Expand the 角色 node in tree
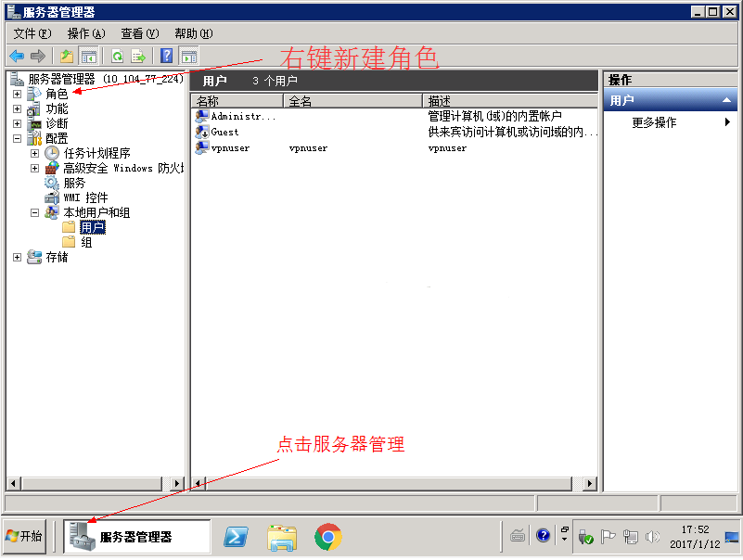 pyautogui.click(x=17, y=95)
